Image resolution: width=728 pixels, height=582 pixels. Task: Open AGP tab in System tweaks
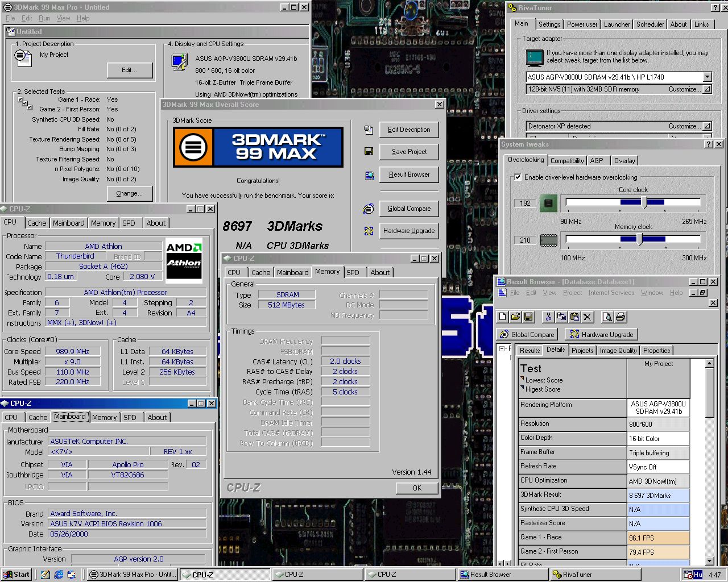click(x=597, y=161)
